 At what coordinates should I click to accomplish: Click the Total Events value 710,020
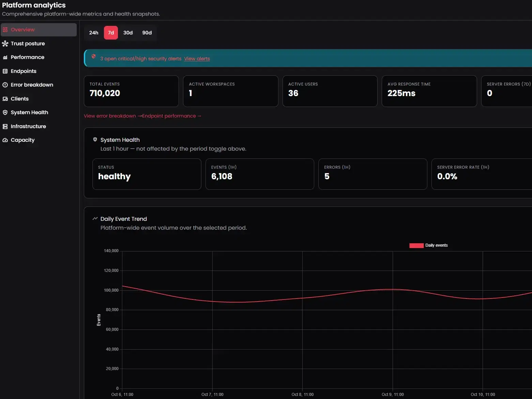105,93
